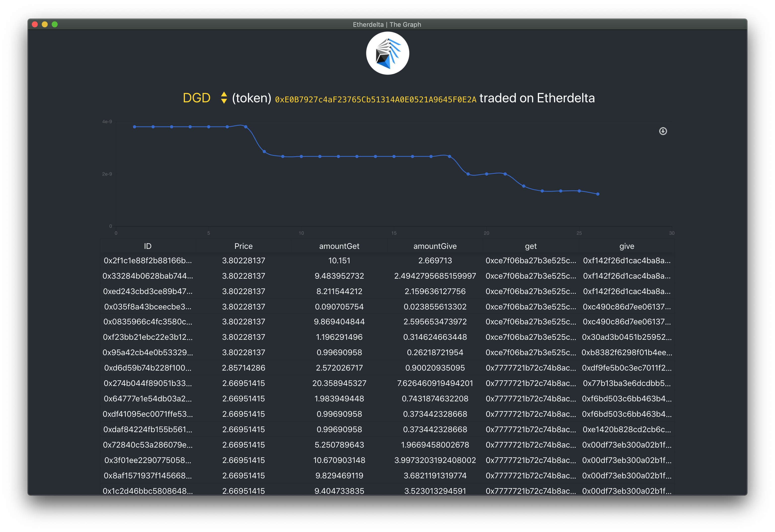Screen dimensions: 775x532
Task: Click the token contract address 0xE0B7927c...
Action: tap(375, 99)
